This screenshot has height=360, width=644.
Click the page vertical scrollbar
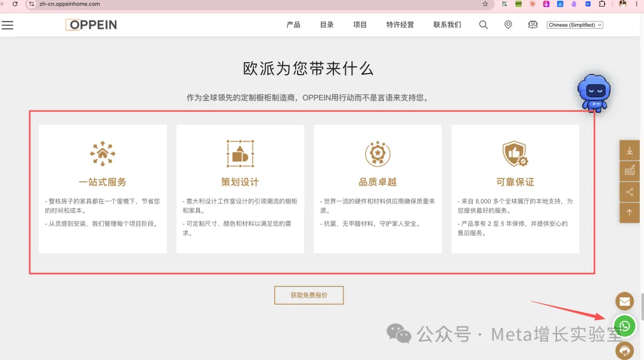[x=642, y=307]
